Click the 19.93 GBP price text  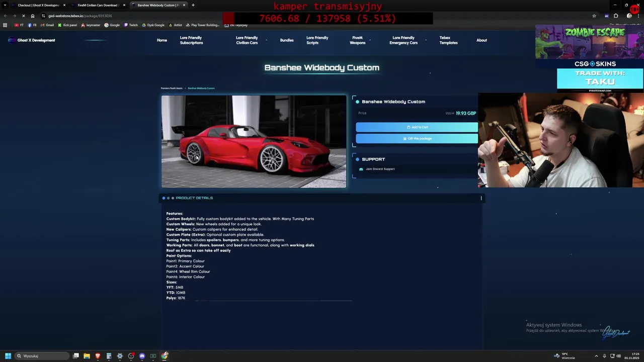[466, 113]
